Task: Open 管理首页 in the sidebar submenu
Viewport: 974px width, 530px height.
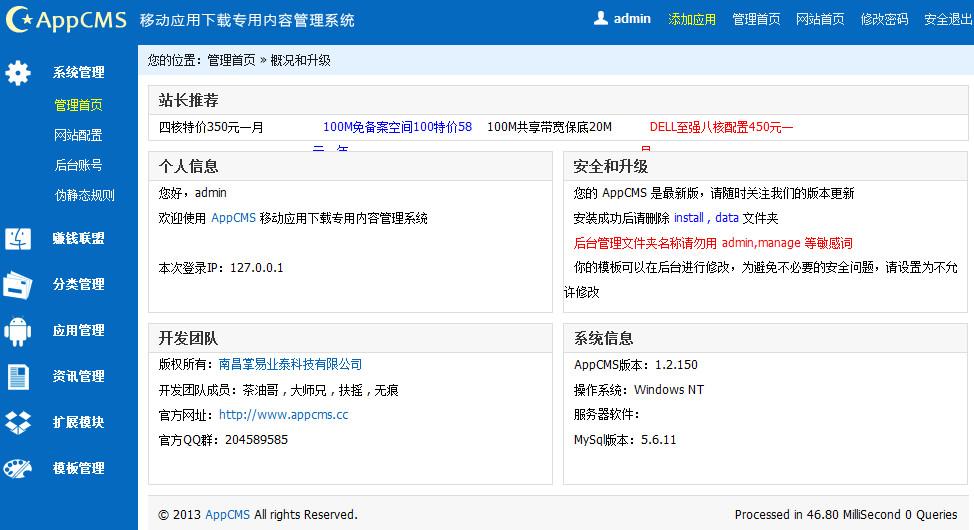Action: [x=78, y=105]
